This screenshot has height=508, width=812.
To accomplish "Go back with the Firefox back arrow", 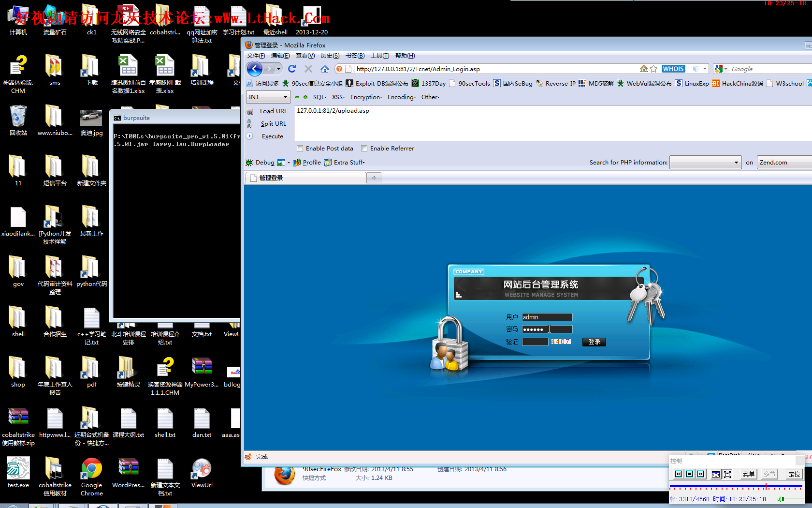I will 255,69.
